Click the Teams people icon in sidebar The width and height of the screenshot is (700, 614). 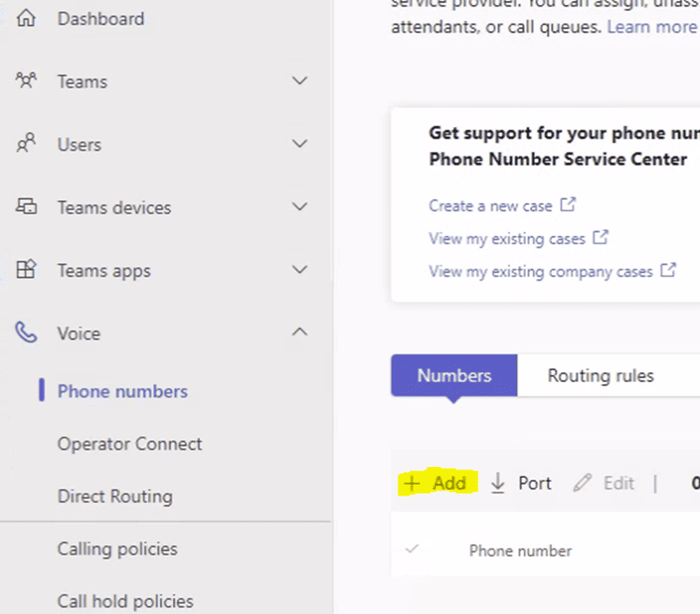[x=27, y=81]
